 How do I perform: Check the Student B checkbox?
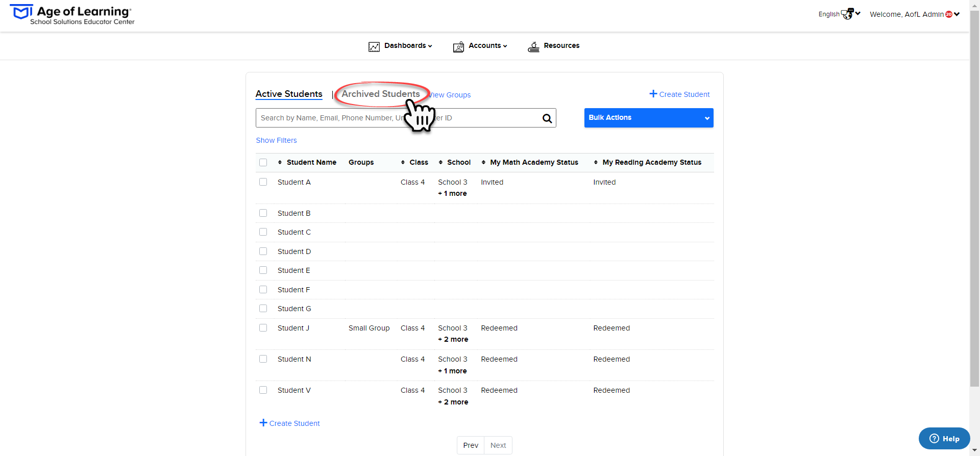263,213
